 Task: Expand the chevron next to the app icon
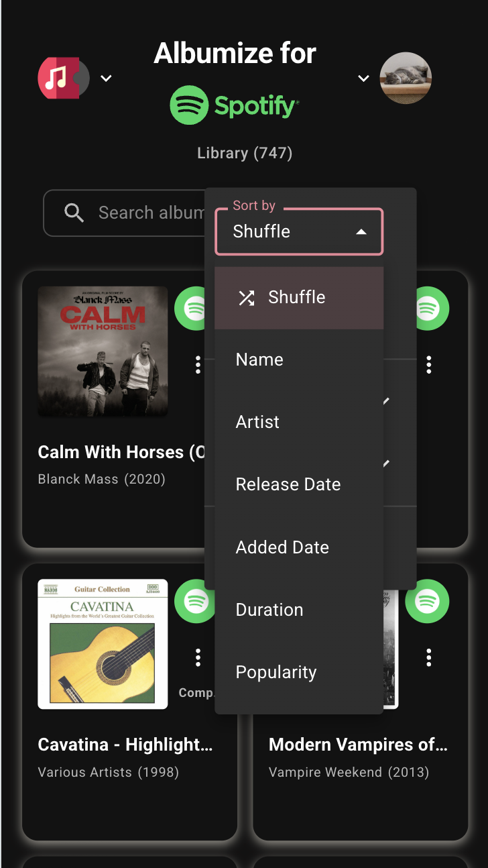click(x=106, y=78)
